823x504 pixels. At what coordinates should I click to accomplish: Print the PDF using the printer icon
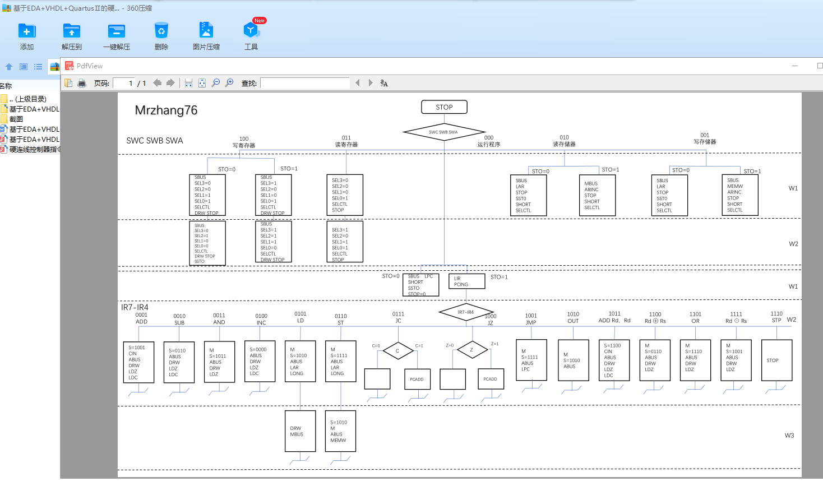point(82,82)
